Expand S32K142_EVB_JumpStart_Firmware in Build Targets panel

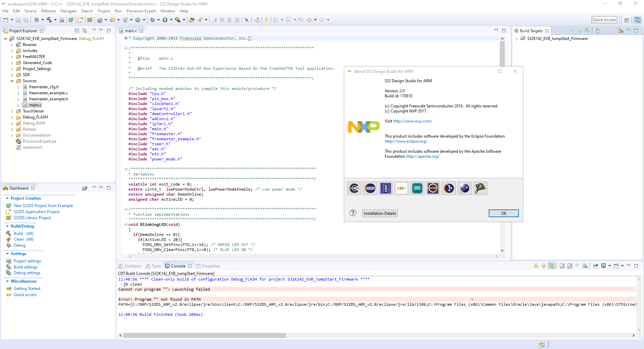coord(516,39)
